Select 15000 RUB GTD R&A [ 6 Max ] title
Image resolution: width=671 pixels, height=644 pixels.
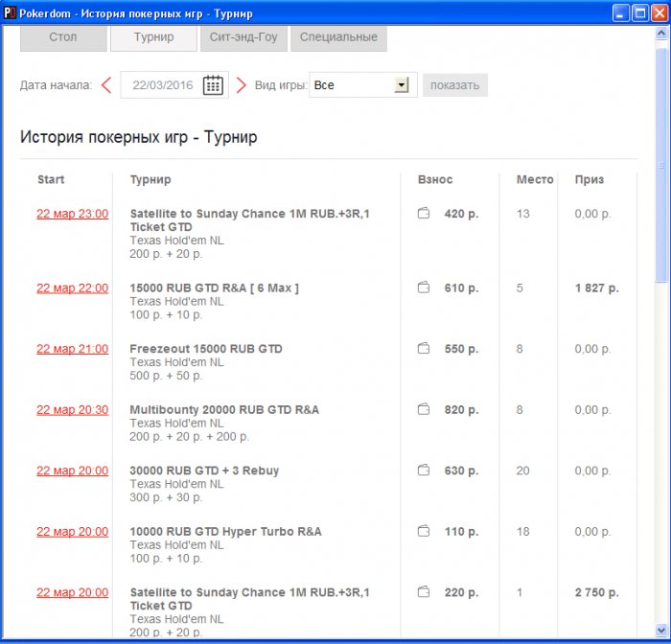pos(215,288)
